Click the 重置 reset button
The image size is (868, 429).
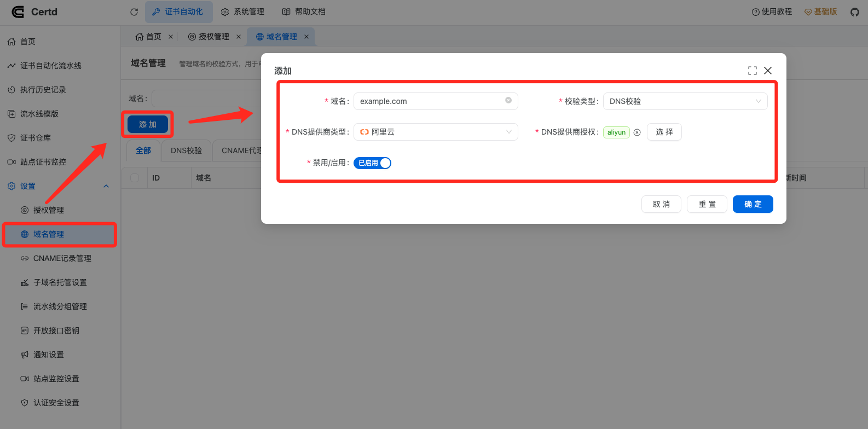pos(707,204)
